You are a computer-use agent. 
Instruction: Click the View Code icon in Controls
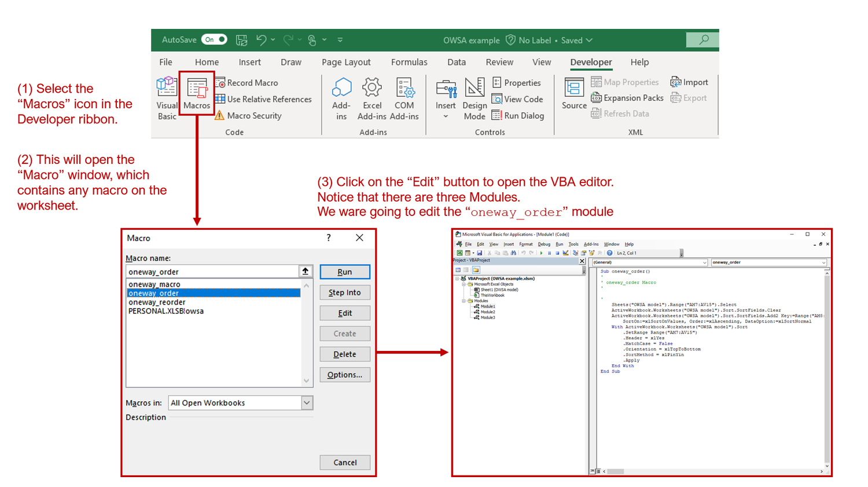pos(518,99)
